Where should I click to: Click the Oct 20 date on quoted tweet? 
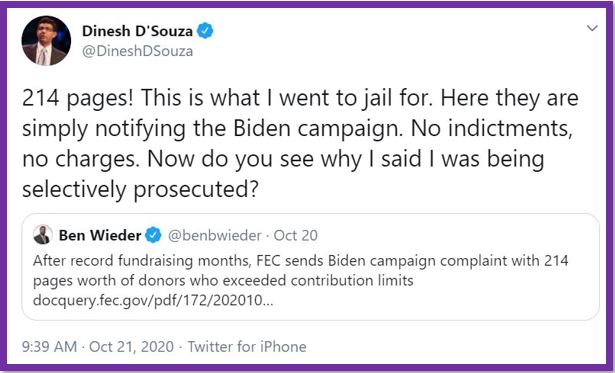[295, 235]
